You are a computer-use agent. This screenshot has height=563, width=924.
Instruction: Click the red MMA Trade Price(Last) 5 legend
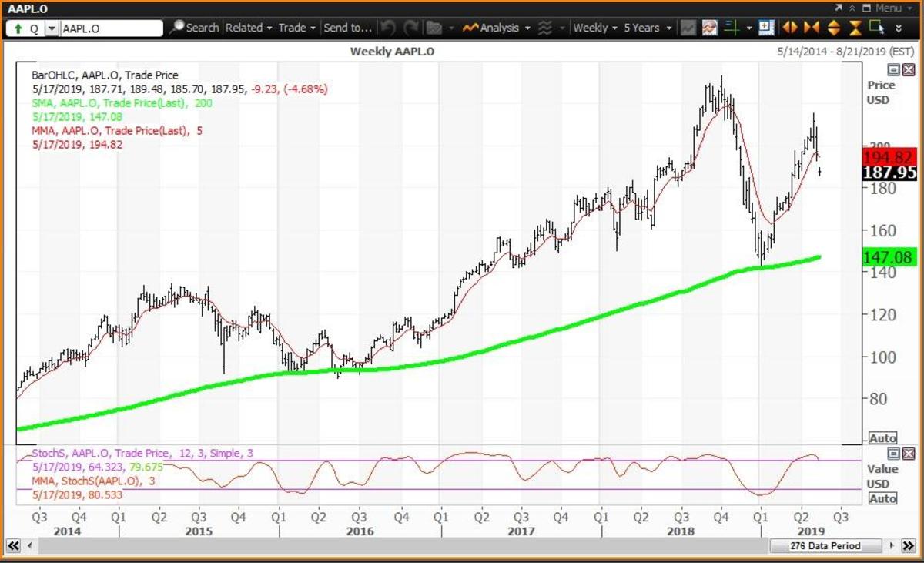[x=118, y=130]
